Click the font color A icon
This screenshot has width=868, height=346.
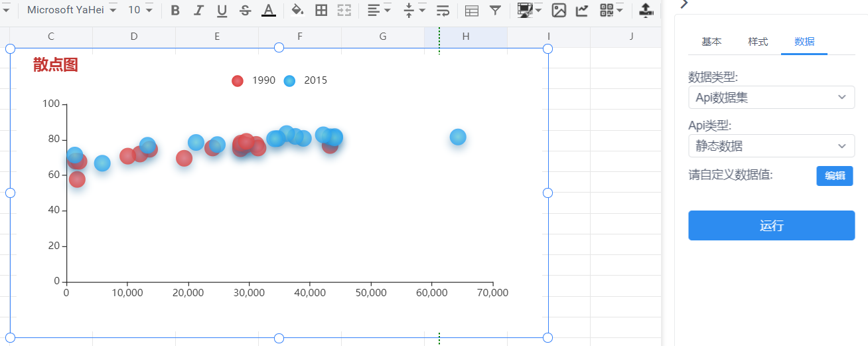[x=268, y=11]
